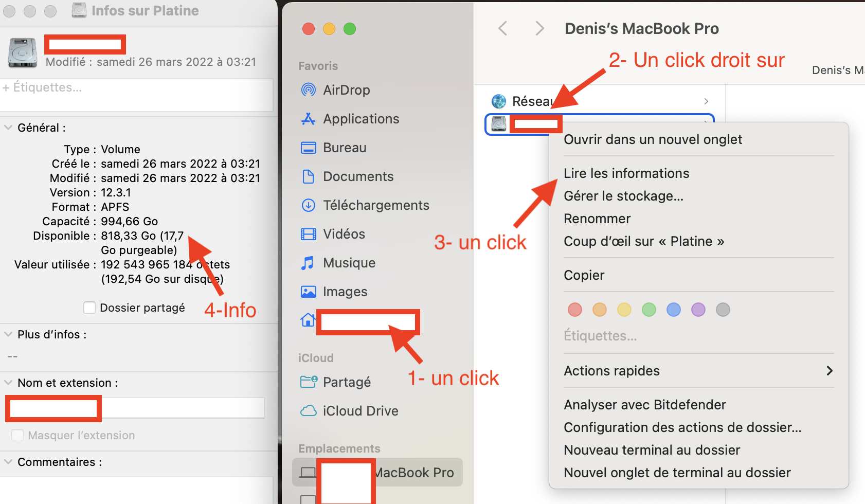Open the Partagé shared folder icon
This screenshot has height=504, width=865.
tap(309, 382)
